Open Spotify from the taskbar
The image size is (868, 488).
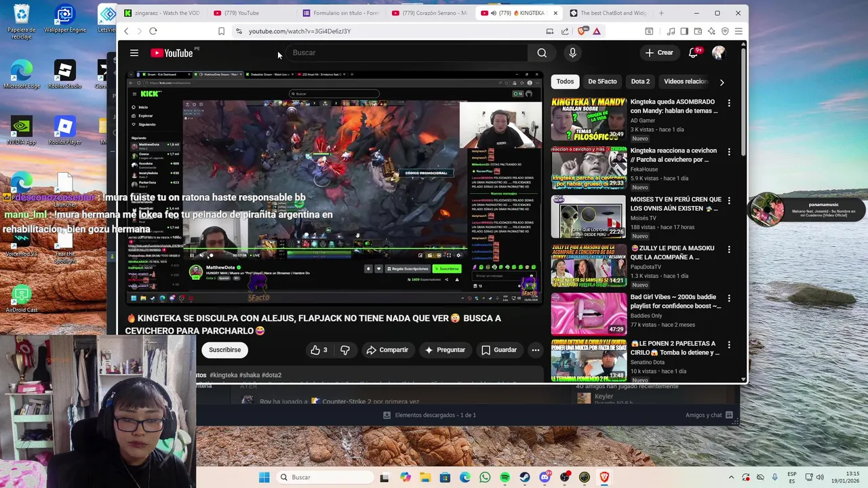pyautogui.click(x=505, y=477)
